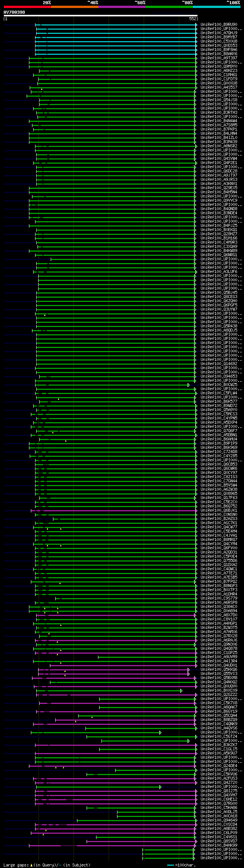Click the purple ~60% identity legend segment
This screenshot has width=244, height=868.
(122, 7)
